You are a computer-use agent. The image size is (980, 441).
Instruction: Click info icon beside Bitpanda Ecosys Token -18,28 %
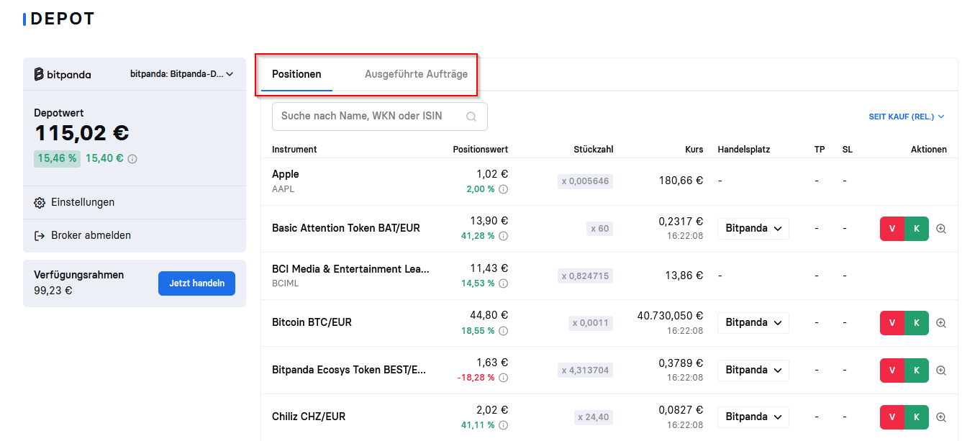[x=504, y=378]
